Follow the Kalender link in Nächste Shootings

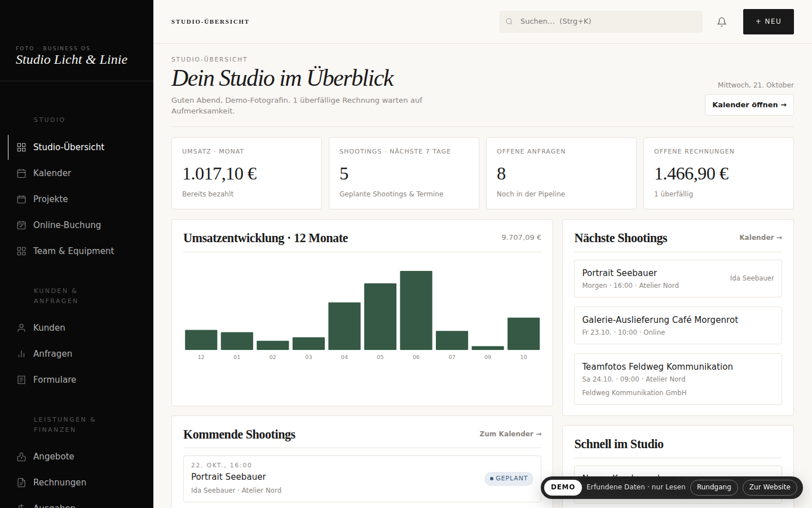click(x=761, y=238)
